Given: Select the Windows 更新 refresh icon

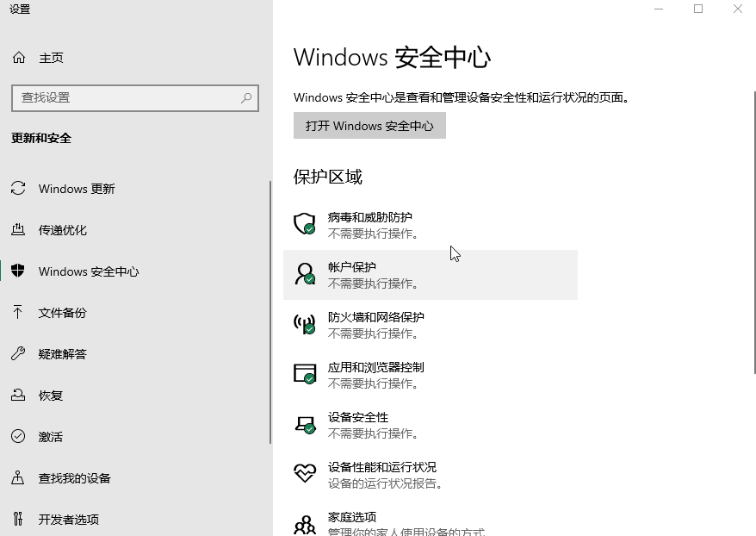Looking at the screenshot, I should pyautogui.click(x=18, y=188).
